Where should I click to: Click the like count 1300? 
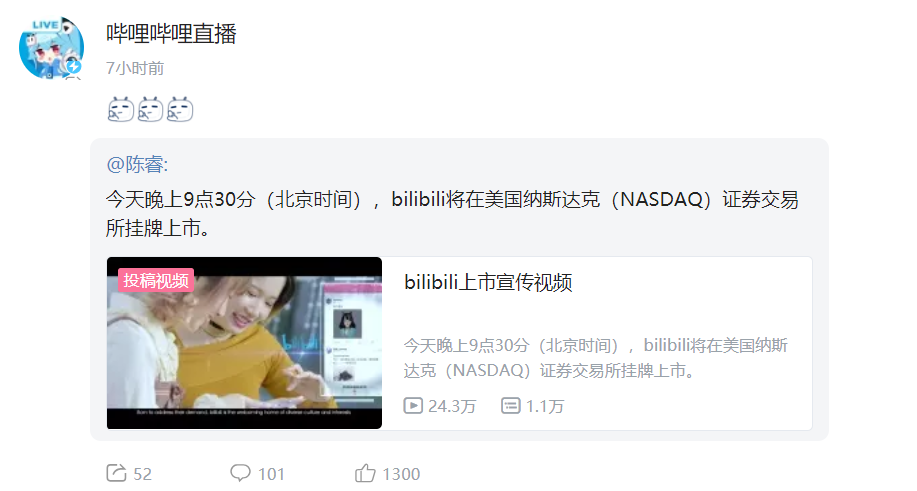point(401,473)
